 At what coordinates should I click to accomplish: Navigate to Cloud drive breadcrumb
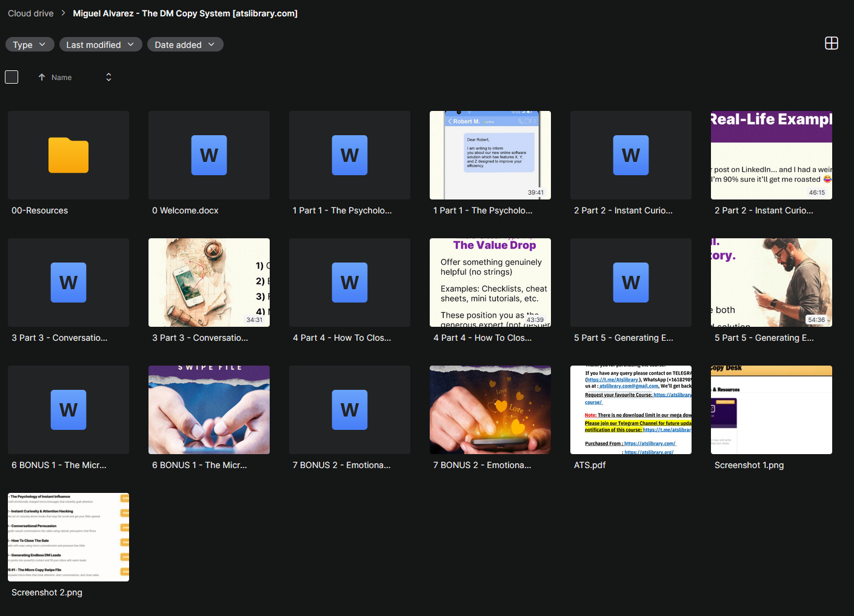31,13
